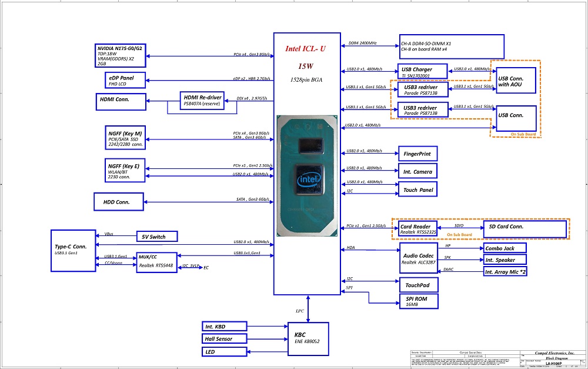Click the NVIDIA N17S-G0/G2 block

click(120, 55)
